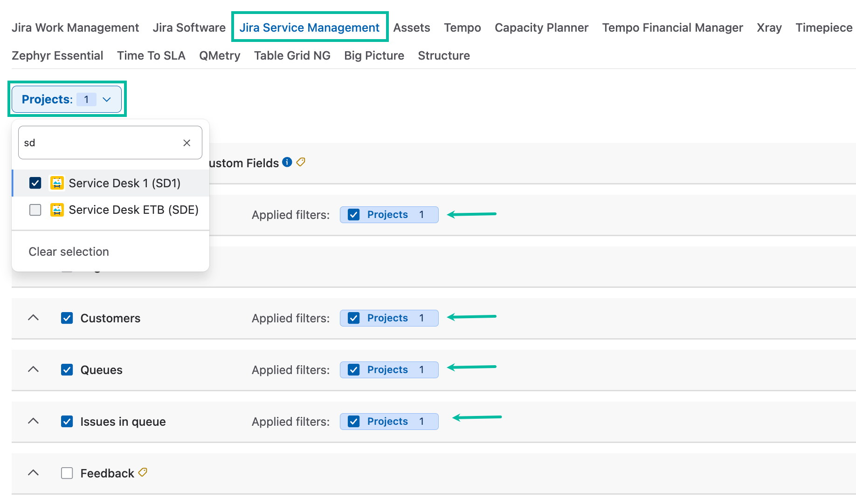The width and height of the screenshot is (856, 504).
Task: Click Service Desk 1 project icon
Action: point(57,183)
